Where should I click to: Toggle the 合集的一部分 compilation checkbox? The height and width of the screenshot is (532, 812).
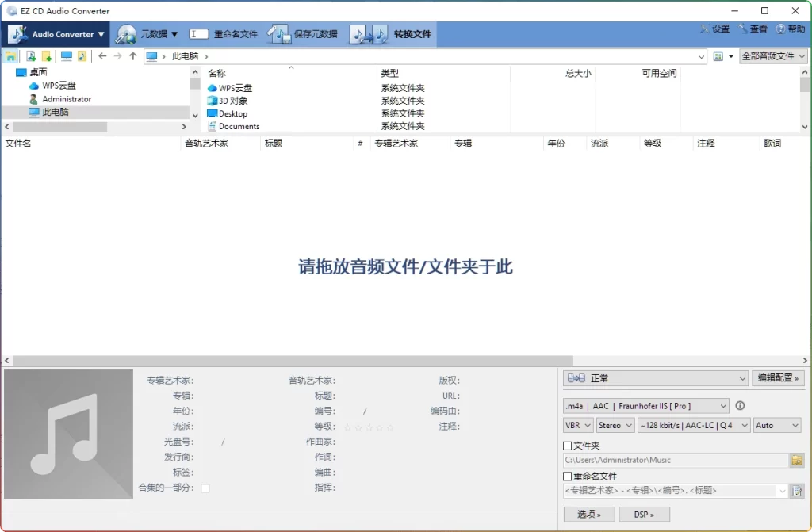tap(205, 488)
